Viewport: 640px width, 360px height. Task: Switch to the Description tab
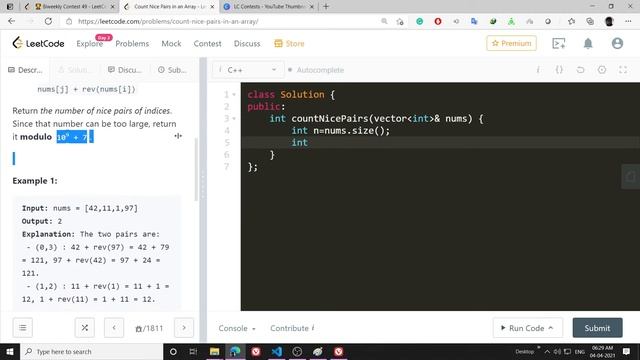[x=25, y=70]
